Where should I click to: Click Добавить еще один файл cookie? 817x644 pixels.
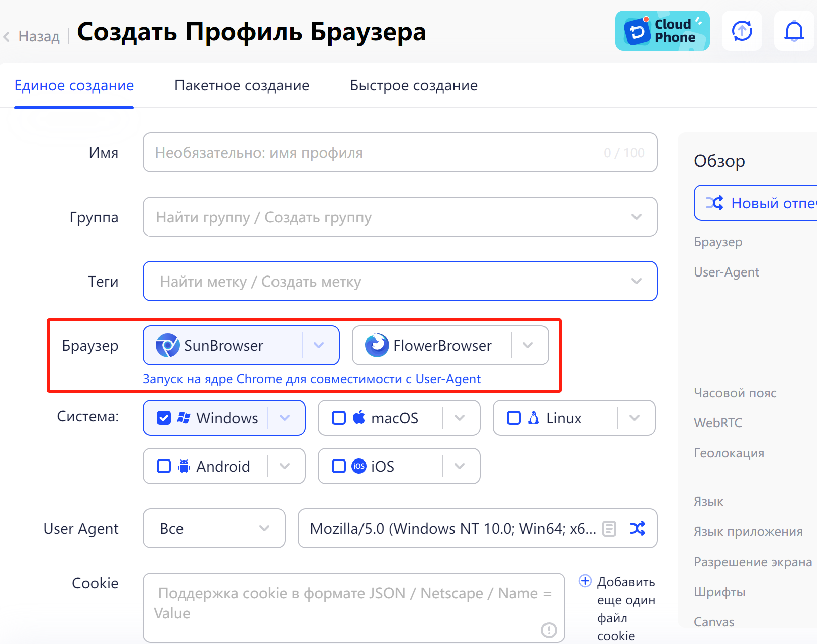coord(626,609)
